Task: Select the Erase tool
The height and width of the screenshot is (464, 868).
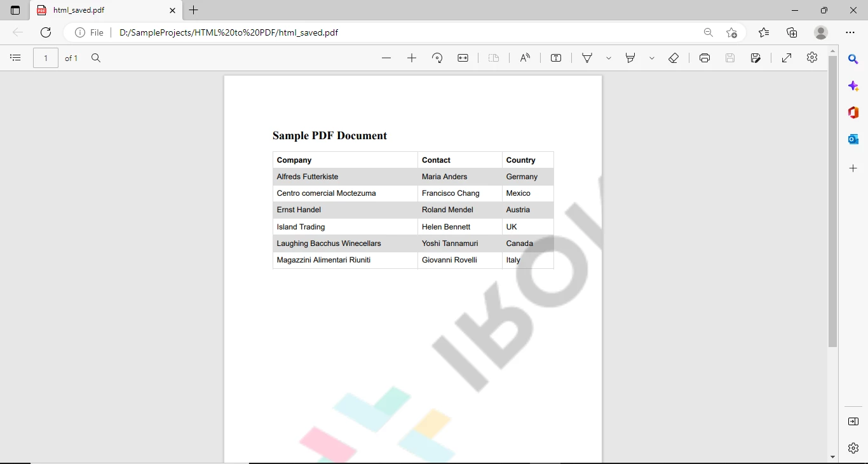Action: point(674,58)
